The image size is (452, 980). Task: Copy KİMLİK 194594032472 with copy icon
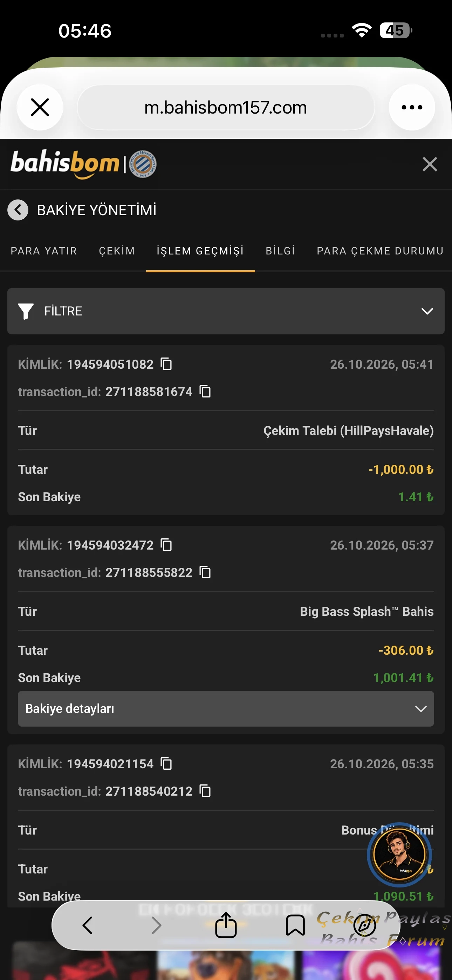[x=166, y=545]
